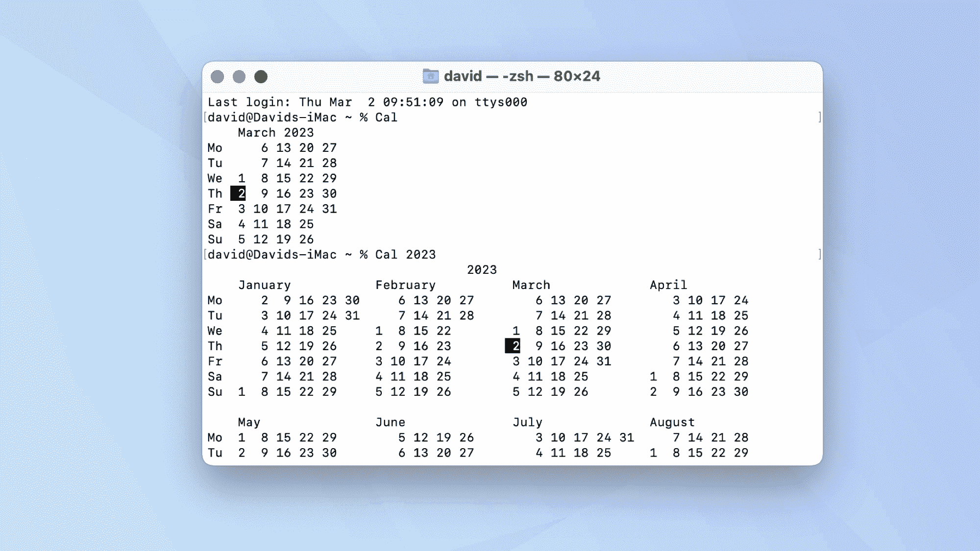Click the right bracket mark on 'Cal 2023' line

[x=820, y=255]
